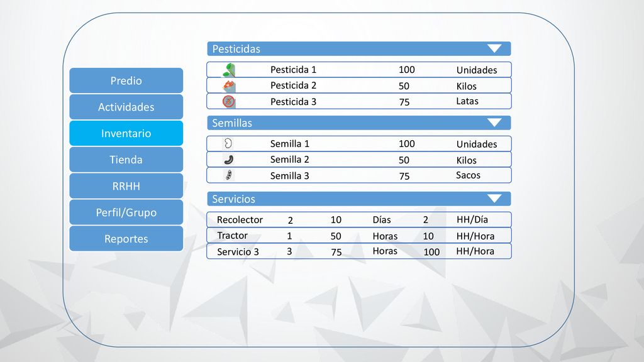The height and width of the screenshot is (362, 644).
Task: Click the Semilla 1 seed icon
Action: 228,143
